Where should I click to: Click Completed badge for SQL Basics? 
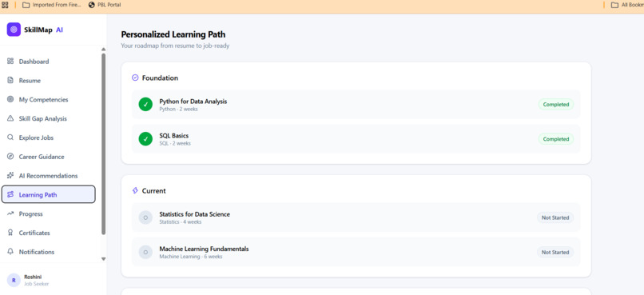tap(555, 139)
